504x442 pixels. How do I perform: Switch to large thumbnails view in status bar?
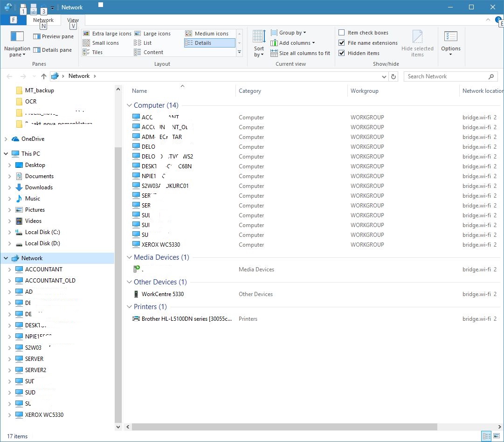pos(497,436)
